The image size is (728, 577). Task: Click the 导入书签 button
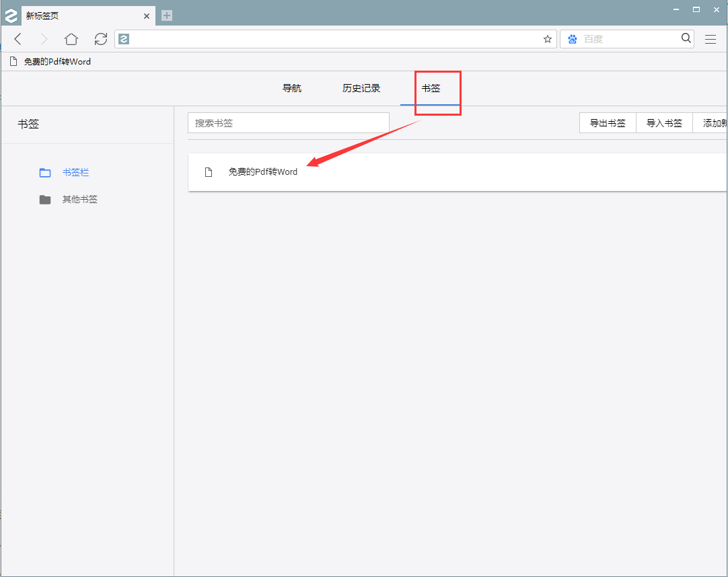point(664,122)
